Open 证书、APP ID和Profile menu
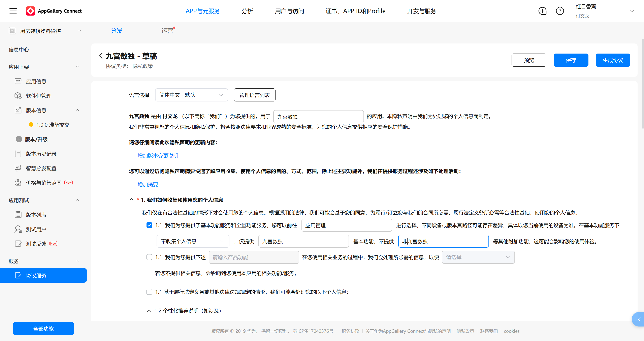644x341 pixels. tap(355, 11)
